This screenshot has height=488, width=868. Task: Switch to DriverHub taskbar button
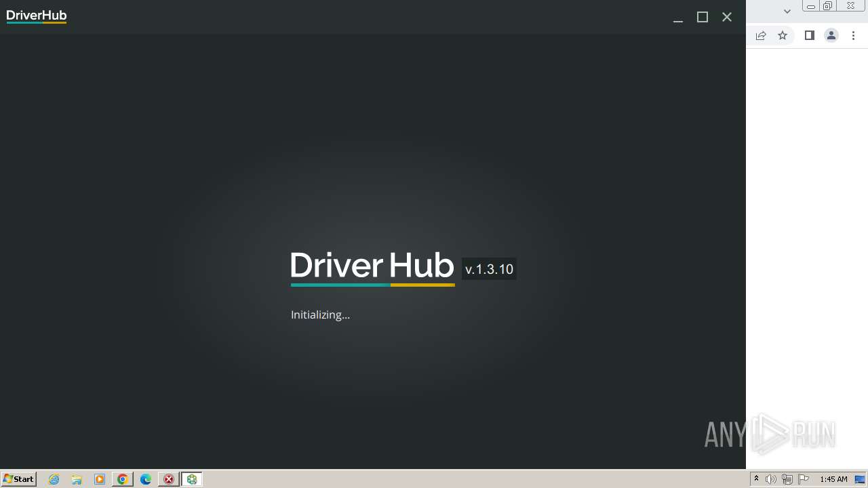pos(192,479)
